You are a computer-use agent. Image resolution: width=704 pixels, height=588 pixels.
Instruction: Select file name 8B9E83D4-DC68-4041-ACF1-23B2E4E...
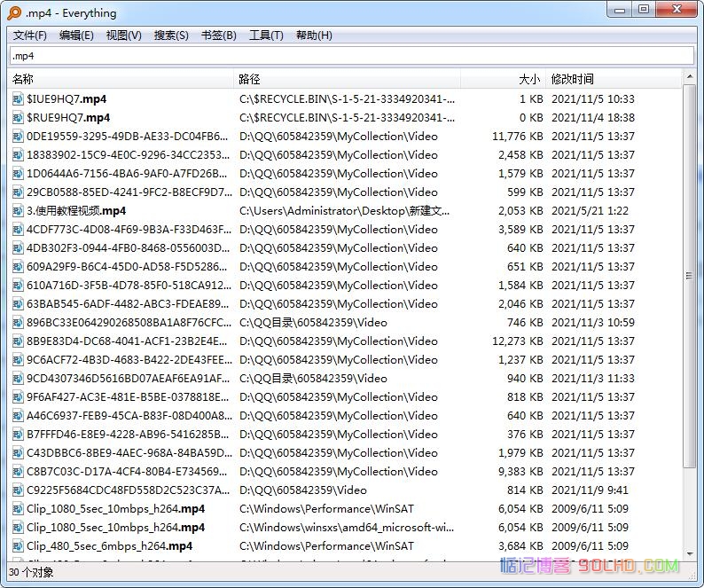(127, 341)
